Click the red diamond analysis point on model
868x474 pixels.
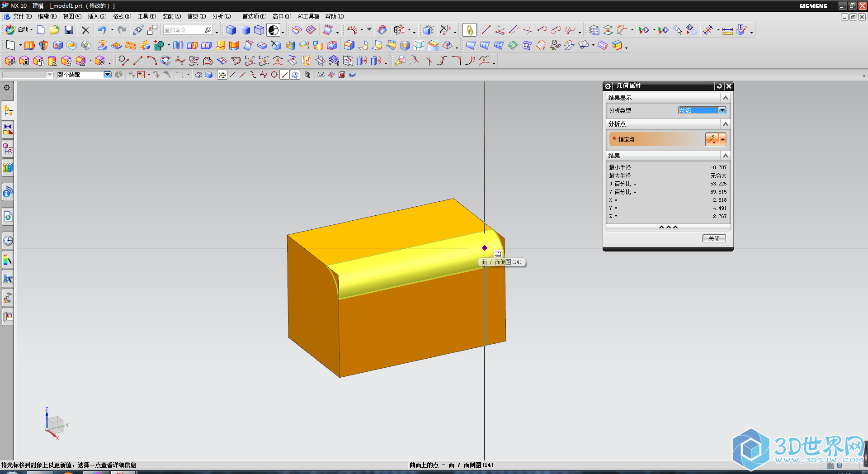coord(484,248)
